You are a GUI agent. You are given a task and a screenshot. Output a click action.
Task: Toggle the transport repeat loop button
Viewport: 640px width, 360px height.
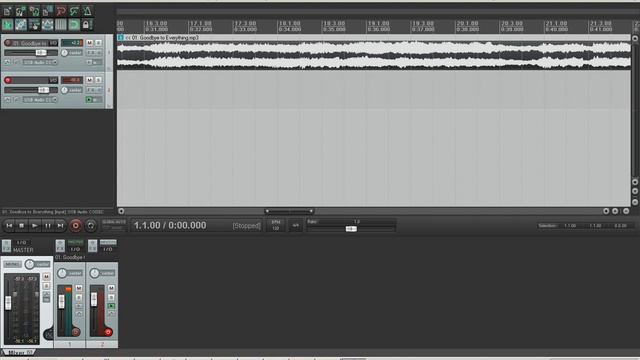tap(91, 225)
